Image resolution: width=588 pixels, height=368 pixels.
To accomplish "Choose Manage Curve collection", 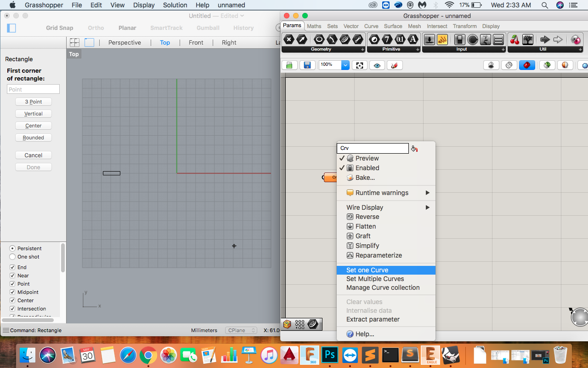I will point(386,287).
